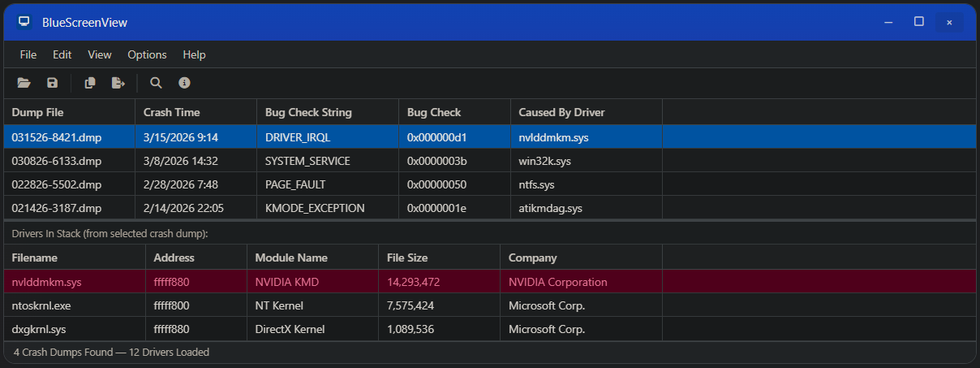Select dump file 021426-3187.dmp
980x368 pixels.
point(57,208)
